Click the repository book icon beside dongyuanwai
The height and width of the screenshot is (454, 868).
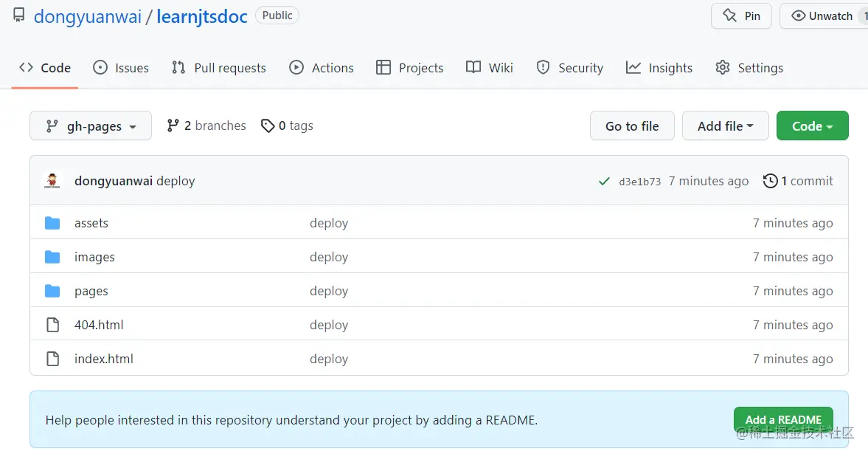(19, 16)
